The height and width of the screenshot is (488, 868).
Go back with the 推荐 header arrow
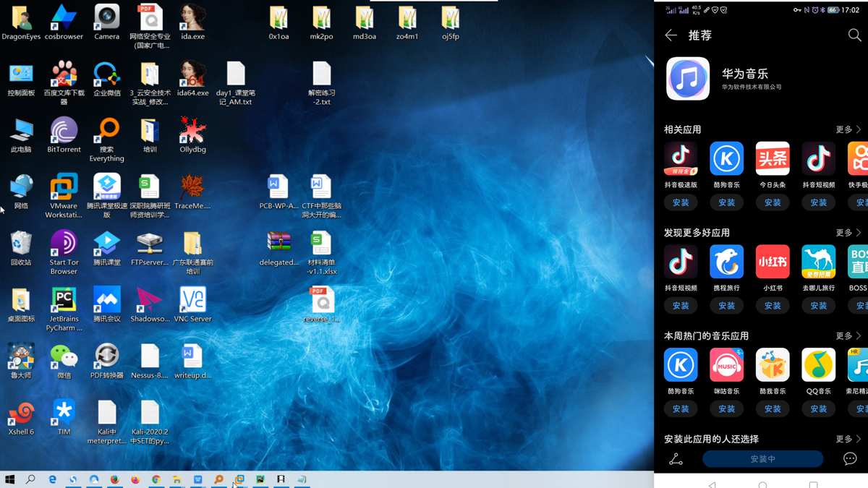671,35
